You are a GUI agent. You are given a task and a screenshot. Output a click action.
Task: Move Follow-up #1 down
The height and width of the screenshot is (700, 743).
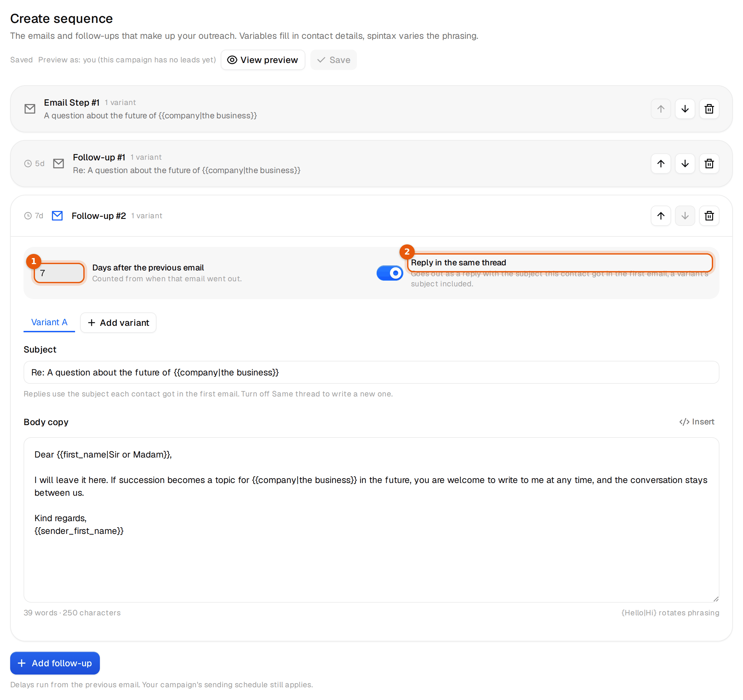tap(685, 164)
